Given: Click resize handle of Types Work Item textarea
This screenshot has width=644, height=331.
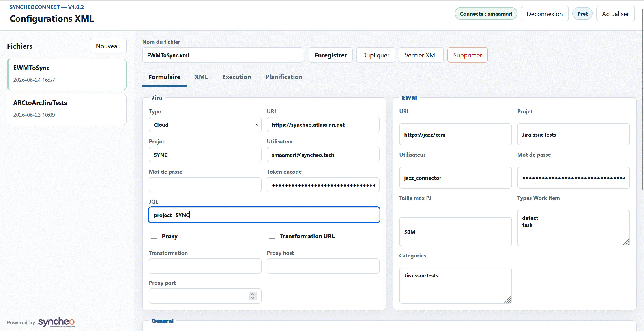Looking at the screenshot, I should click(x=626, y=242).
